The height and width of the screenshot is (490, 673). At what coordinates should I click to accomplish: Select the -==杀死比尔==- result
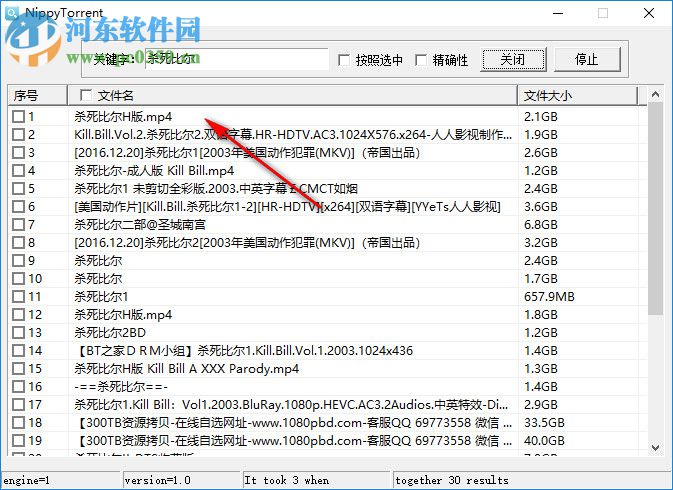pos(121,387)
